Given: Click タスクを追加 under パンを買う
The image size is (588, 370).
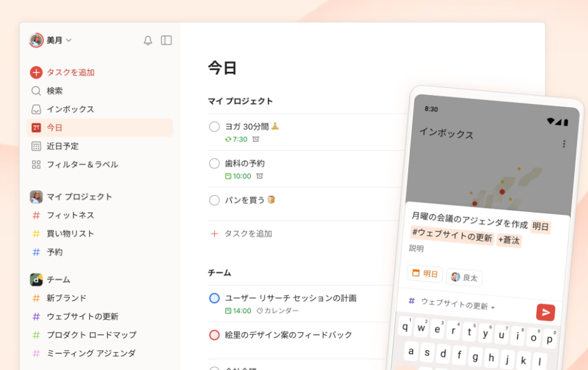Looking at the screenshot, I should coord(242,233).
